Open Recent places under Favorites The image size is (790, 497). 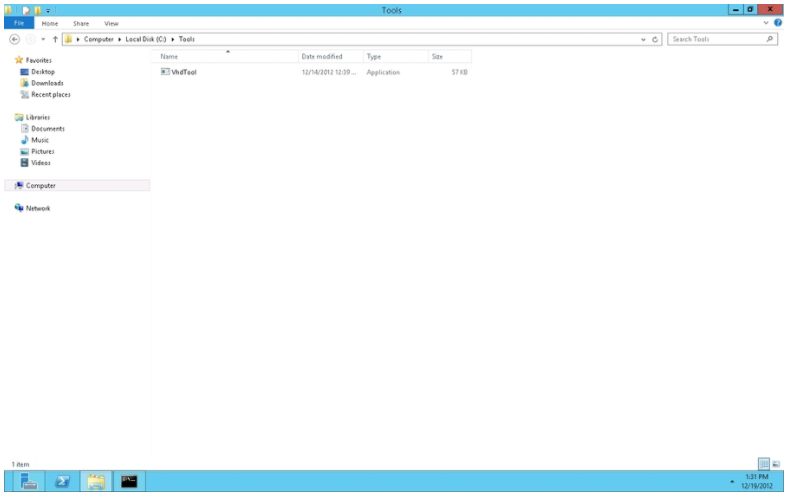click(51, 94)
